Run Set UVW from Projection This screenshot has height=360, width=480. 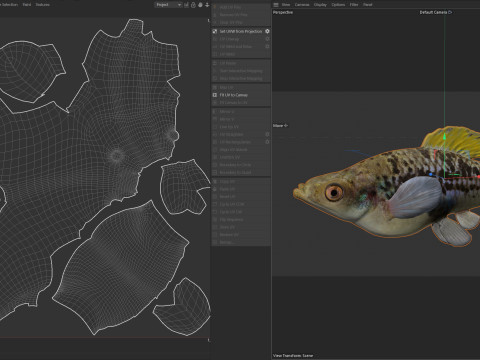[238, 31]
